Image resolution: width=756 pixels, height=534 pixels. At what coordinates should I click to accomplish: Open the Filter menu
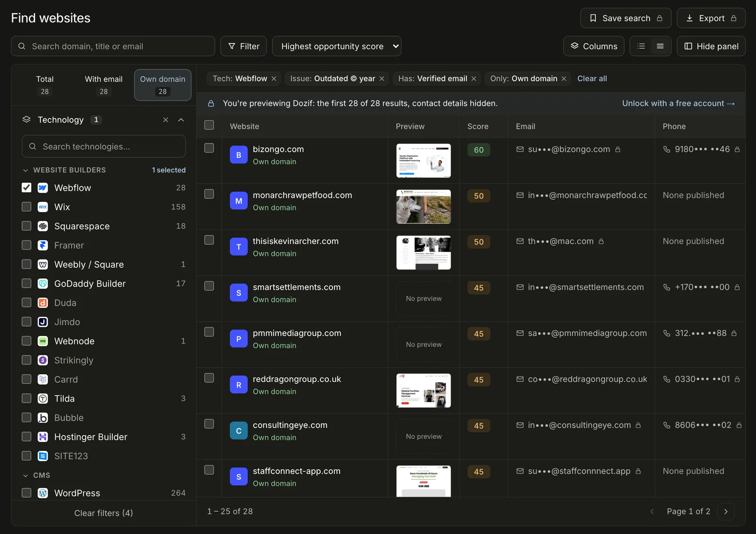pos(244,46)
